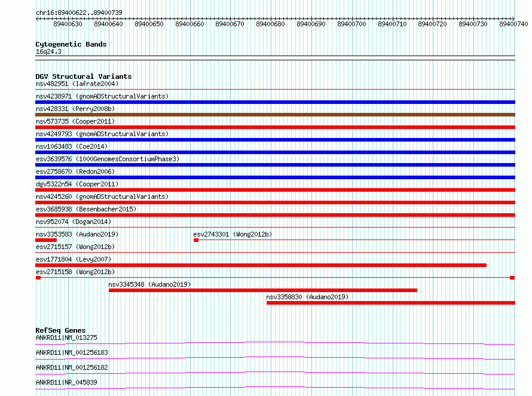This screenshot has height=396, width=532.
Task: Click ruler position 89400700
Action: point(351,24)
